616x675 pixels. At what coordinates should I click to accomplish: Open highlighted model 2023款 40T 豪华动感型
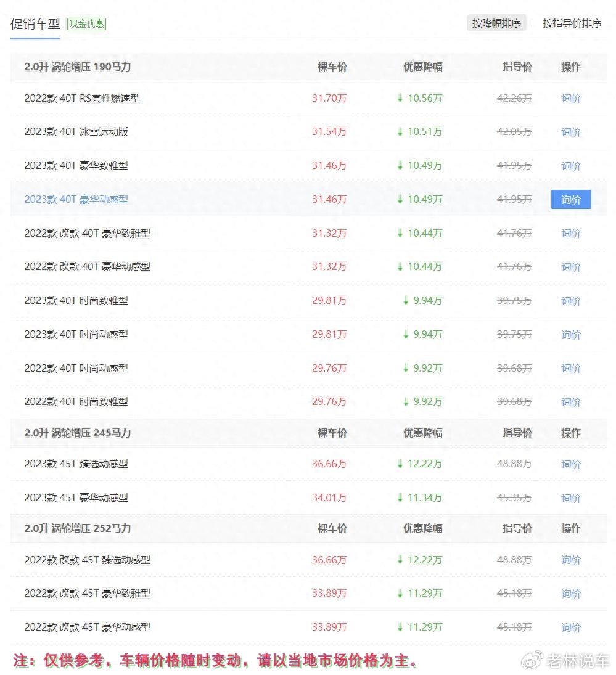tap(76, 199)
